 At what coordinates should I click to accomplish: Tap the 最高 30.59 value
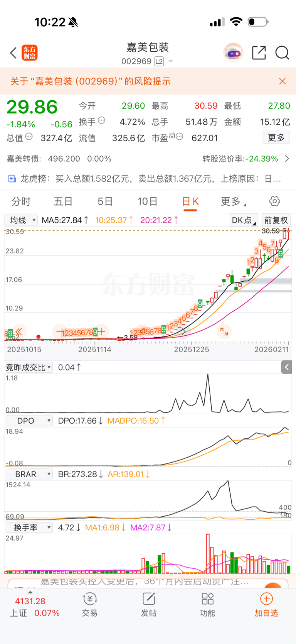[206, 106]
